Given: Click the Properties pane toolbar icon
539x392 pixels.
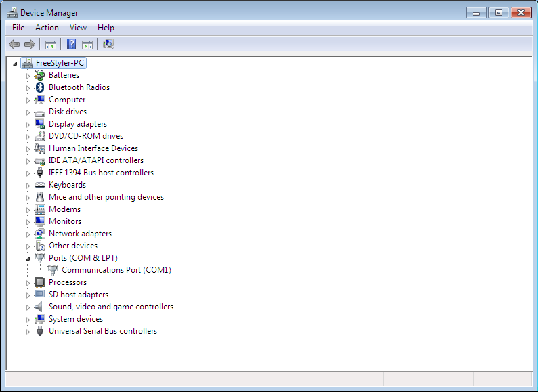Looking at the screenshot, I should (x=87, y=44).
